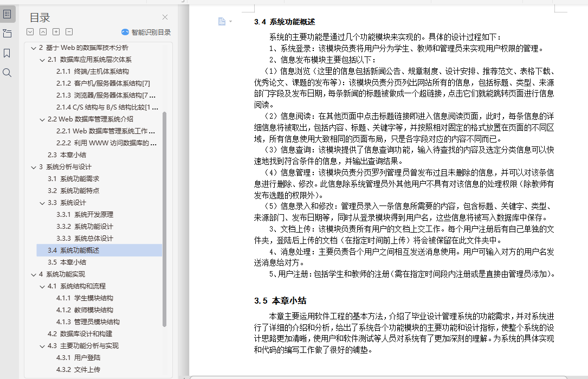
Task: Go to 3.3.2 系统功能设计
Action: point(85,227)
